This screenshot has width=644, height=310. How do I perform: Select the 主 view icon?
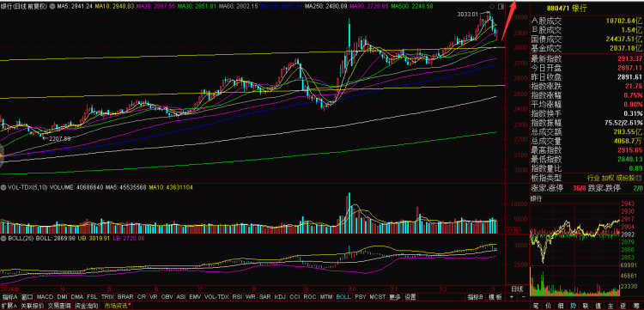coord(611,306)
